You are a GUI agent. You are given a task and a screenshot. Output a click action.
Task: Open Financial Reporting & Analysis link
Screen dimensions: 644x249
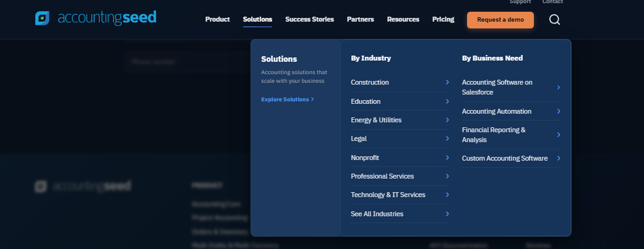(x=511, y=135)
